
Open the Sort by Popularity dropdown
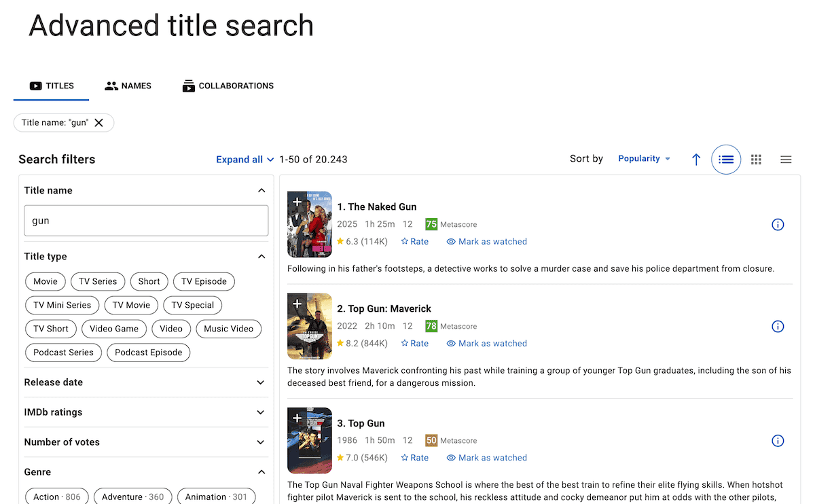(644, 159)
